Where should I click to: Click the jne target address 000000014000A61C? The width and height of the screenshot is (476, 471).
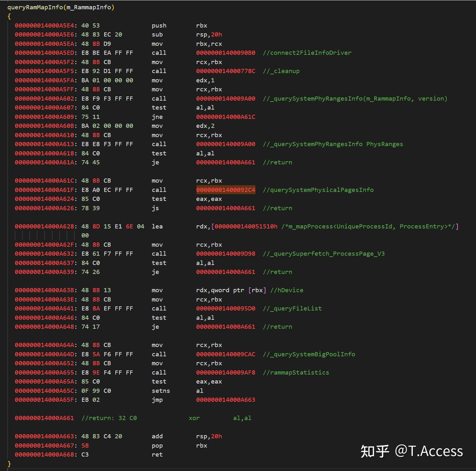tap(225, 117)
